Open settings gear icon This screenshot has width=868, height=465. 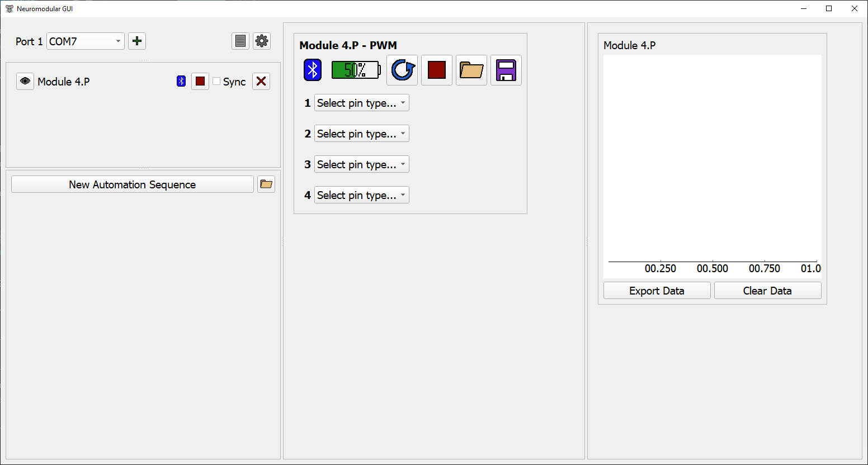(x=262, y=41)
